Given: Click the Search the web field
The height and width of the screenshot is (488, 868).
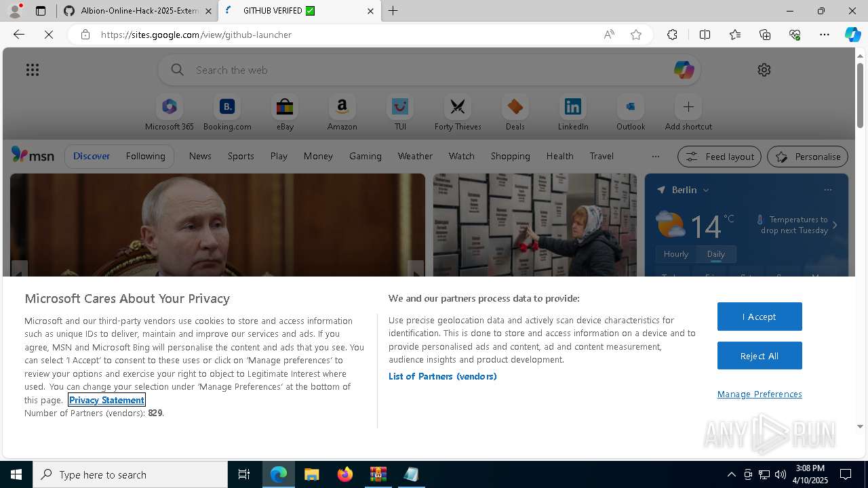Looking at the screenshot, I should (x=429, y=70).
